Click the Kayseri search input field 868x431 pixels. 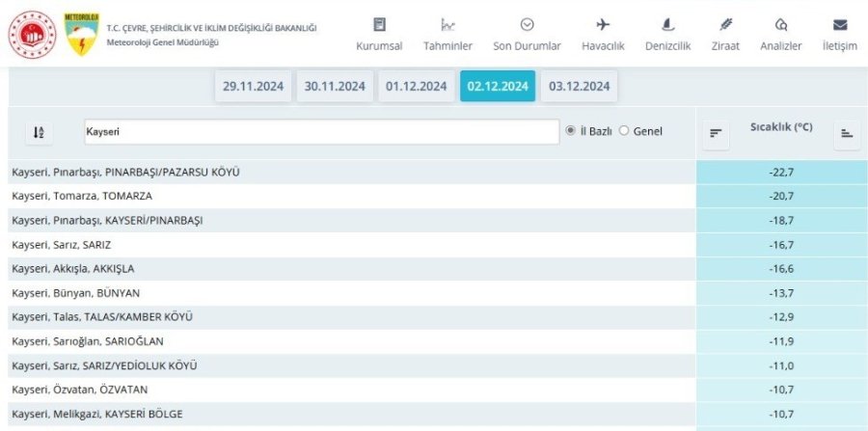(318, 132)
